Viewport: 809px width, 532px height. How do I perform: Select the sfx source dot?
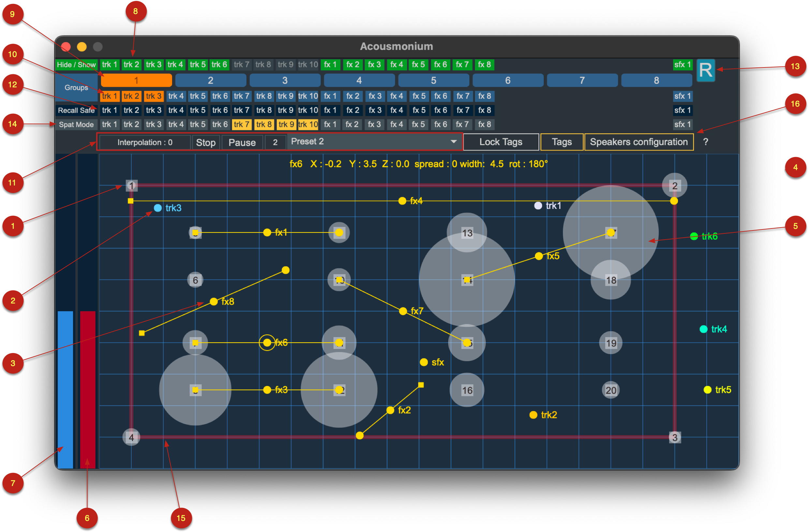[423, 362]
